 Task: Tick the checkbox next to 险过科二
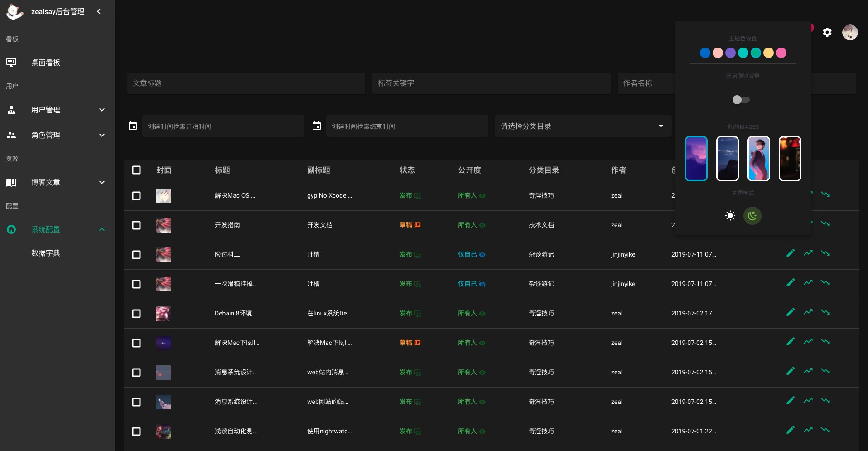tap(136, 255)
